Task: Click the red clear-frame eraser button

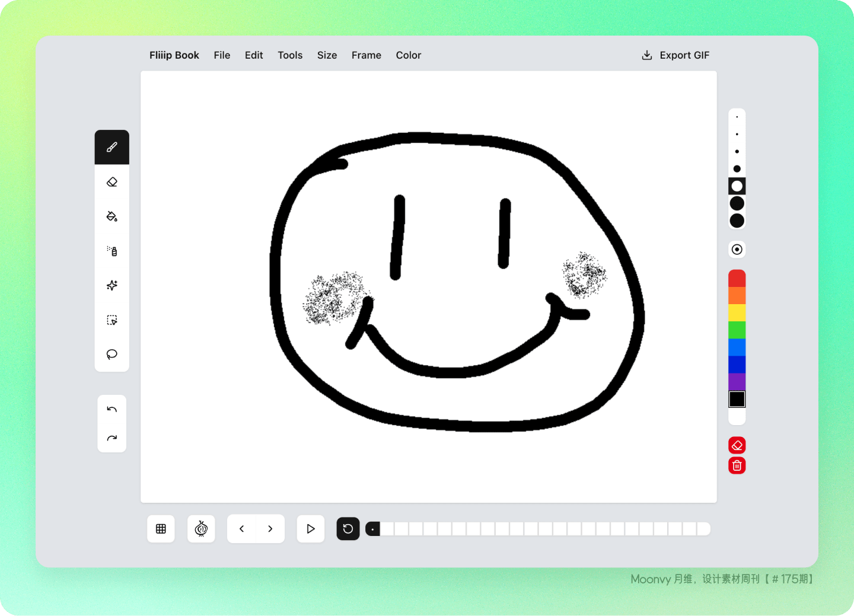Action: pos(737,445)
